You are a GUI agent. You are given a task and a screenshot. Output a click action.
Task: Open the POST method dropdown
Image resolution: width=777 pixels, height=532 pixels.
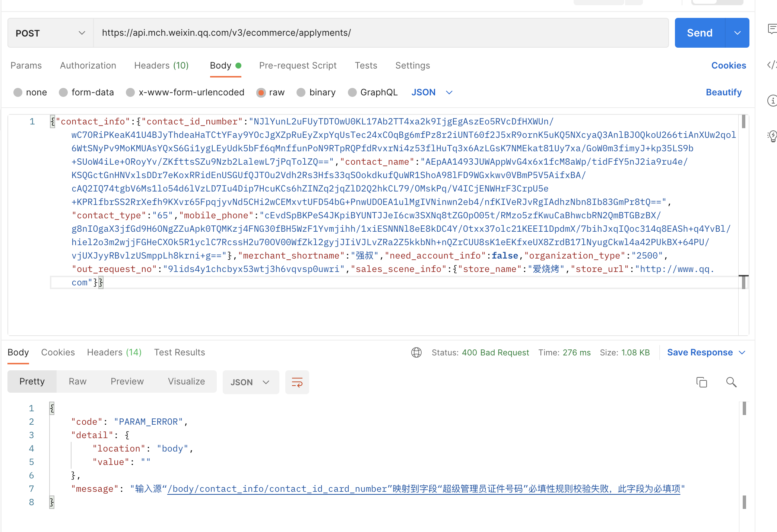pos(50,33)
